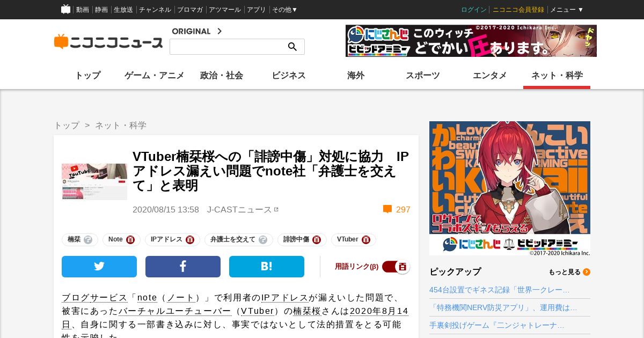Click dictionary icon beside 誹謗中傷 tag
Image resolution: width=644 pixels, height=338 pixels.
[317, 240]
